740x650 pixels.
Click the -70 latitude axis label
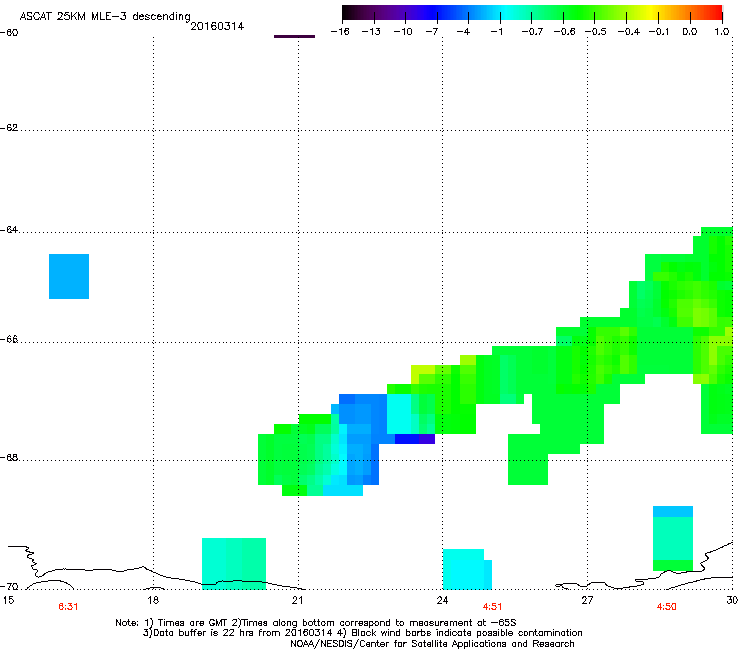click(x=9, y=587)
